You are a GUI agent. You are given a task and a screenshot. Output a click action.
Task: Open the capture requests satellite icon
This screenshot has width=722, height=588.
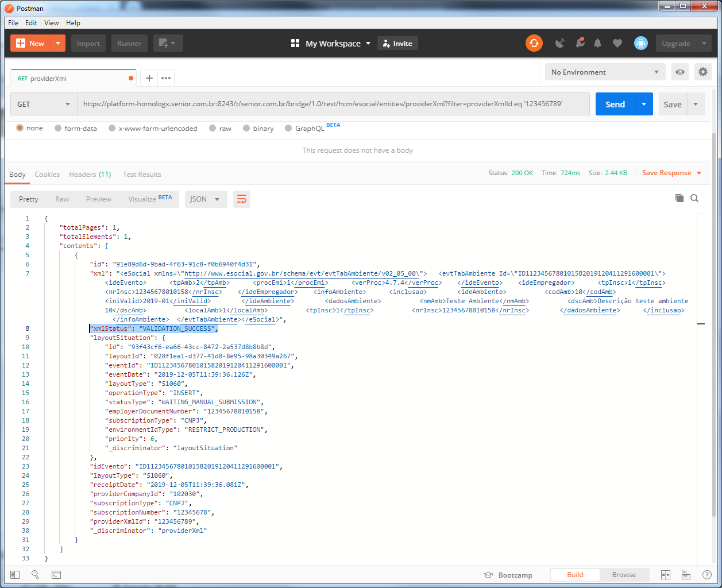point(560,43)
